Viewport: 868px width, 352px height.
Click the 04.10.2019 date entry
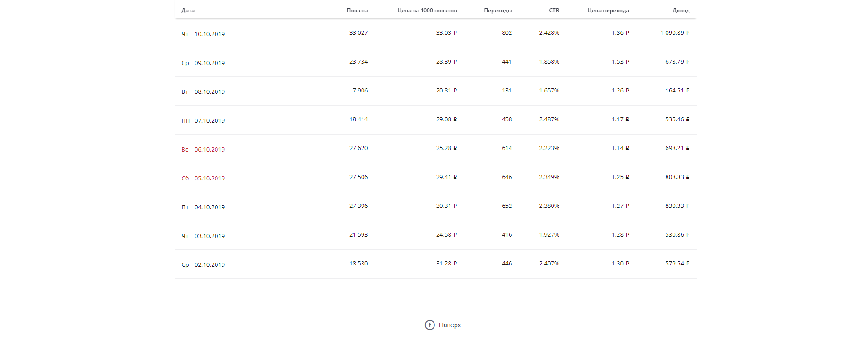pos(210,207)
